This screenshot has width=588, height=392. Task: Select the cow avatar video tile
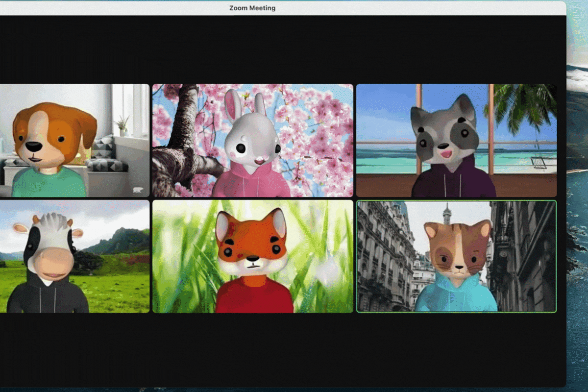(x=73, y=256)
